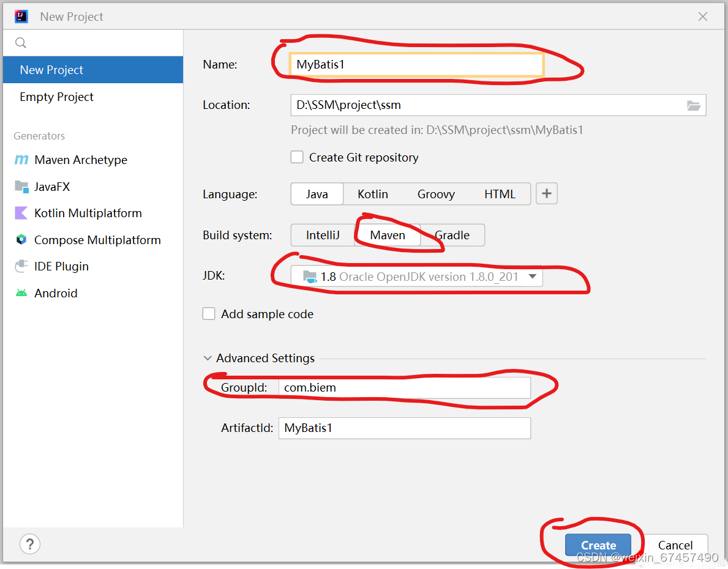Open the JDK version dropdown
The height and width of the screenshot is (569, 728).
pyautogui.click(x=416, y=277)
